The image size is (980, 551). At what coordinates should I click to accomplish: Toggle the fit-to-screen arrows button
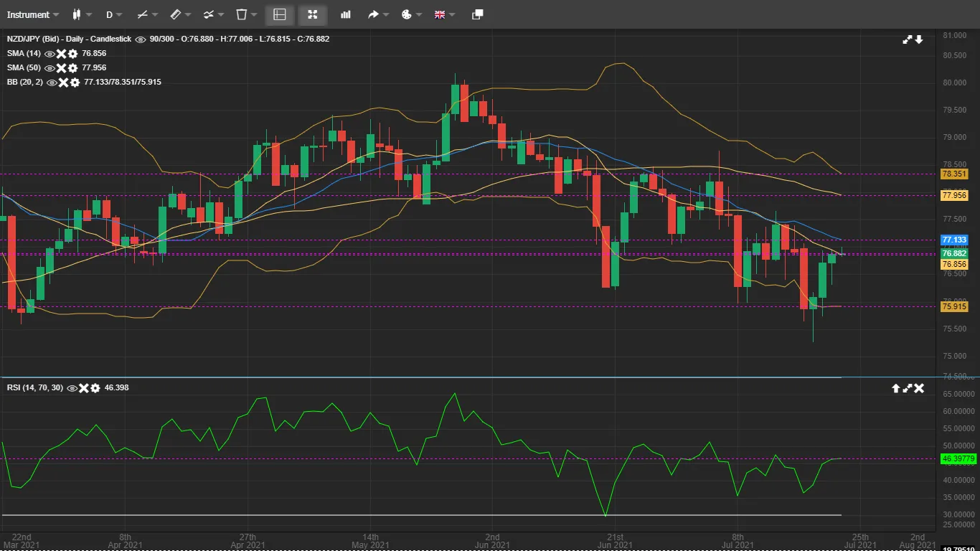pyautogui.click(x=312, y=14)
